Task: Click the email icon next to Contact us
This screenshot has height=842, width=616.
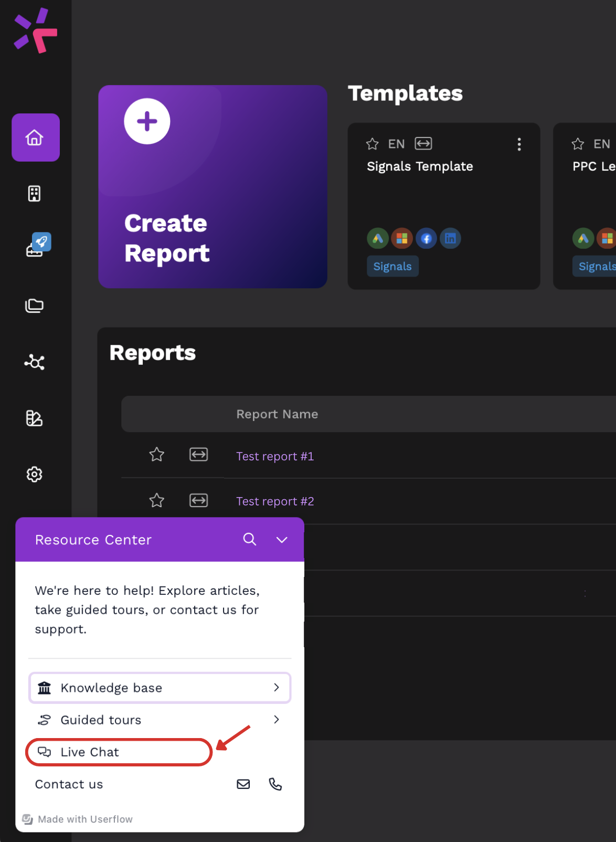Action: (243, 784)
